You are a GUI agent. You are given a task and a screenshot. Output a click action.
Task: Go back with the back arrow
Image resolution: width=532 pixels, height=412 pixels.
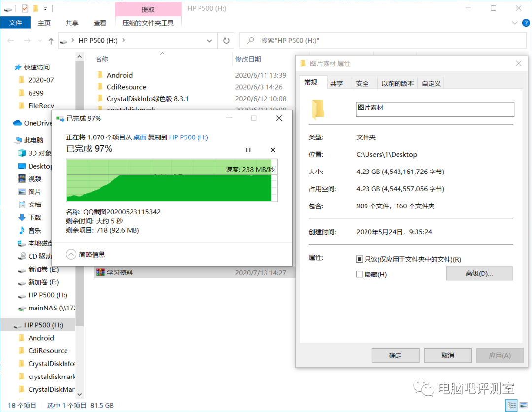coord(10,41)
